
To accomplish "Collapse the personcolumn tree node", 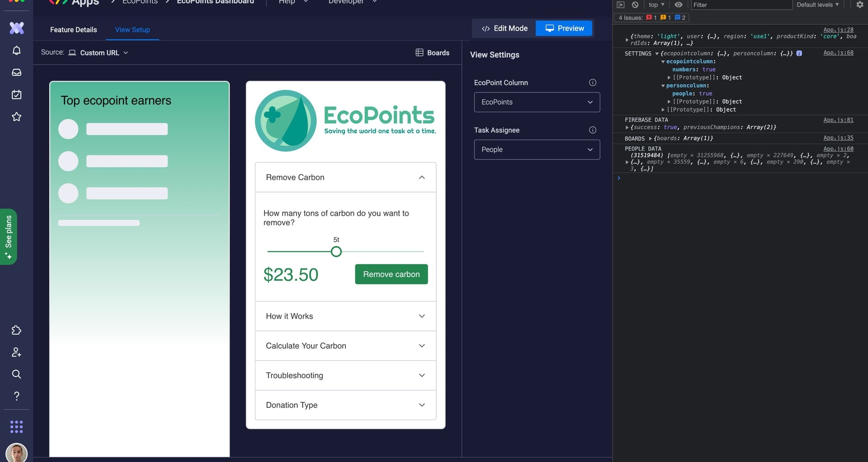I will 663,85.
